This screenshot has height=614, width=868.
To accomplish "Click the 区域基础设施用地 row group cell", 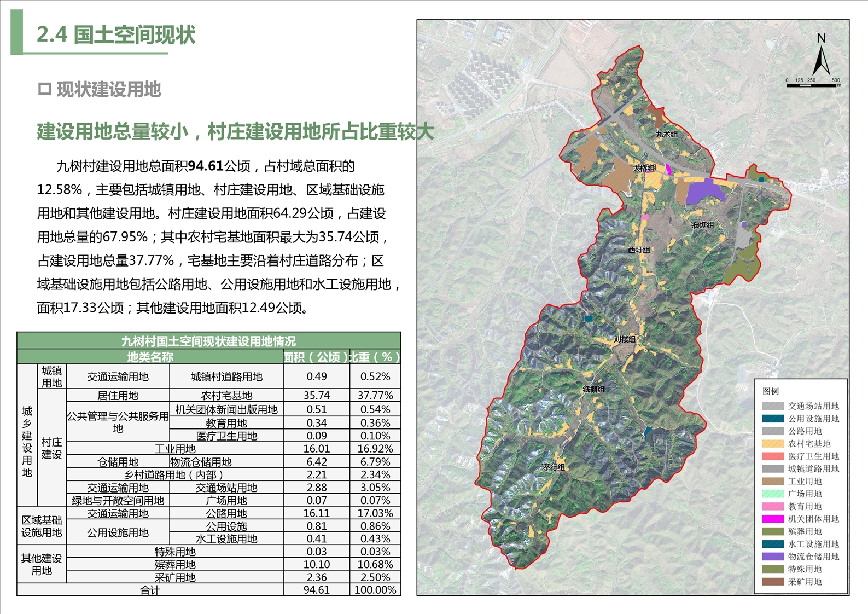I will [x=42, y=526].
